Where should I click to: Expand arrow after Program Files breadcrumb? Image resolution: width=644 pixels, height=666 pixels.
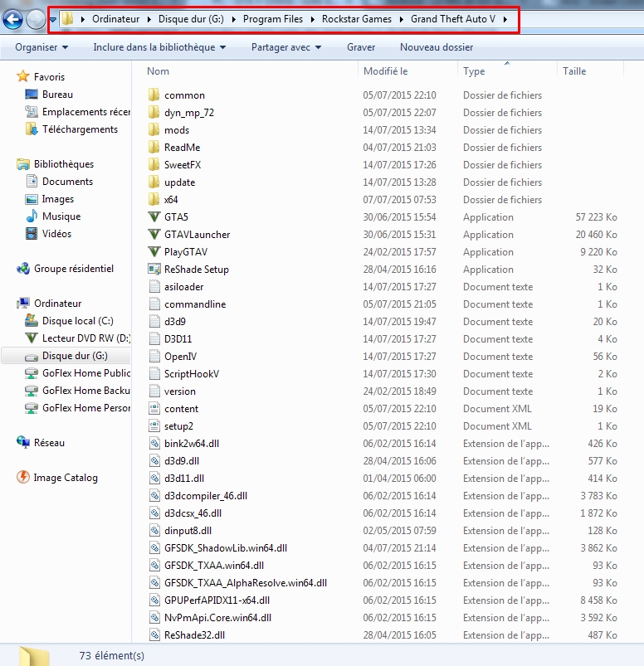pyautogui.click(x=312, y=19)
